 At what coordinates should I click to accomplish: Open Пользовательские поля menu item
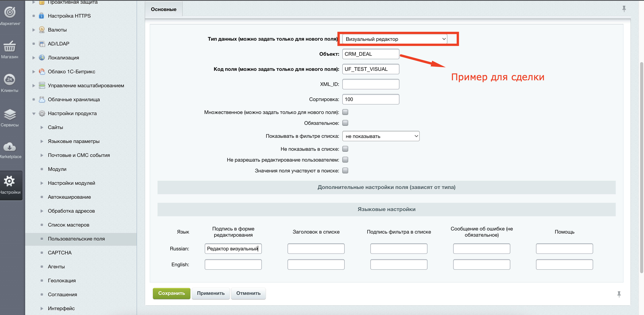point(76,239)
